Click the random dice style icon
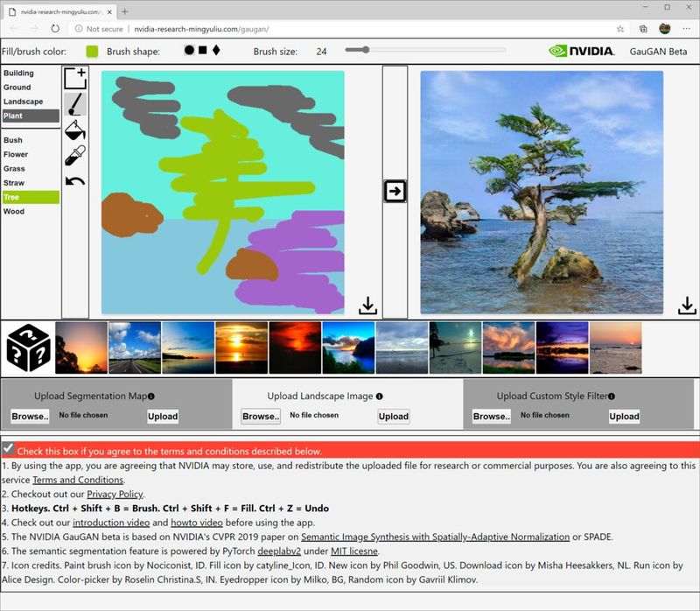The image size is (700, 611). [28, 348]
